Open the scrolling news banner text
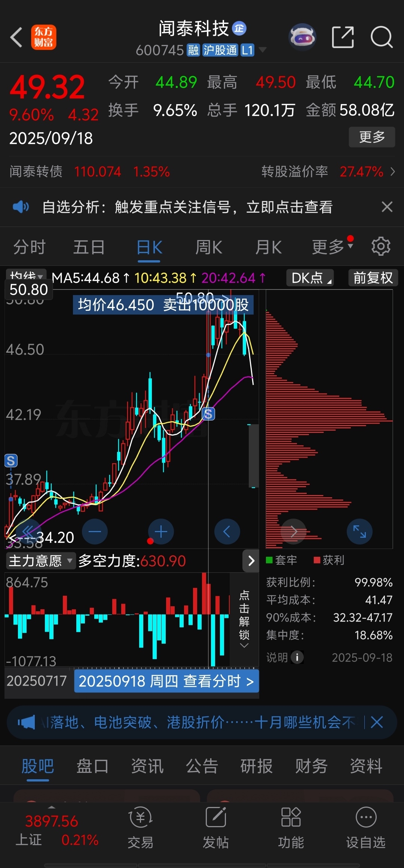The height and width of the screenshot is (868, 404). [x=198, y=722]
